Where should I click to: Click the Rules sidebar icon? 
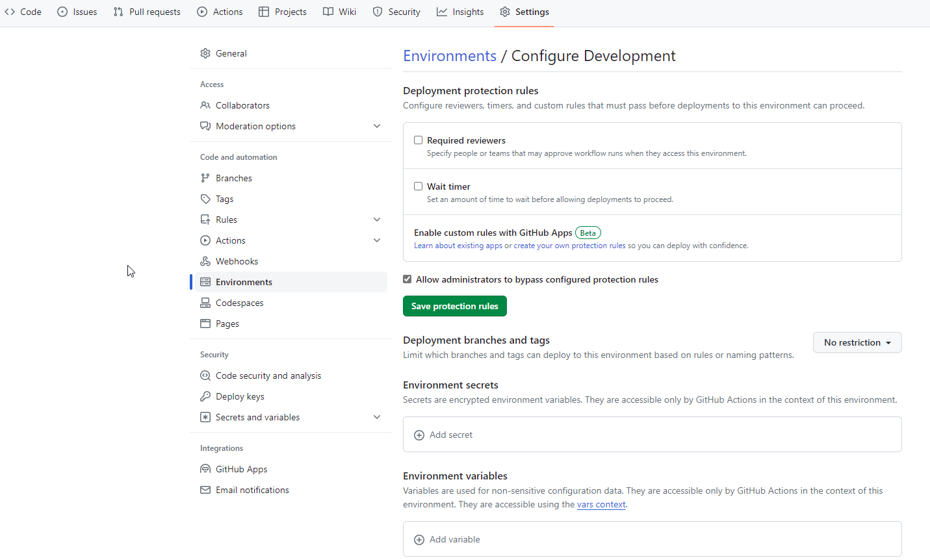coord(205,220)
